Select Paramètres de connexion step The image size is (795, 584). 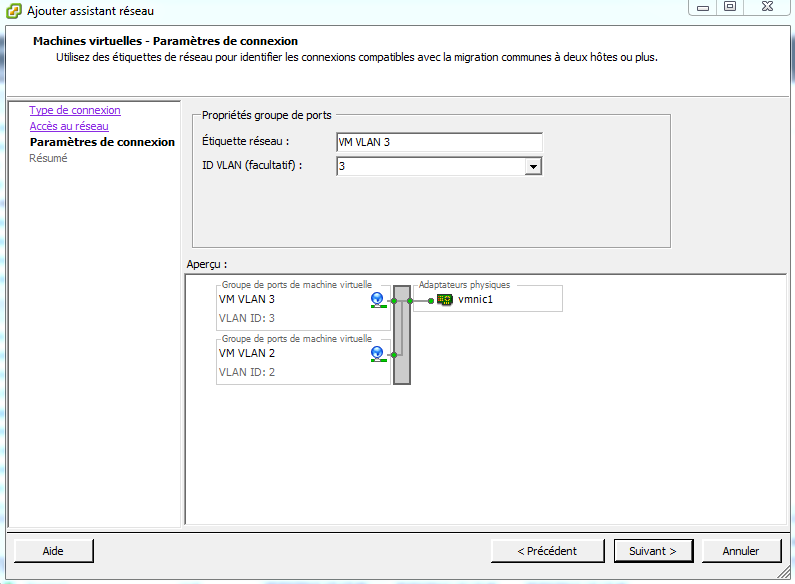point(102,142)
